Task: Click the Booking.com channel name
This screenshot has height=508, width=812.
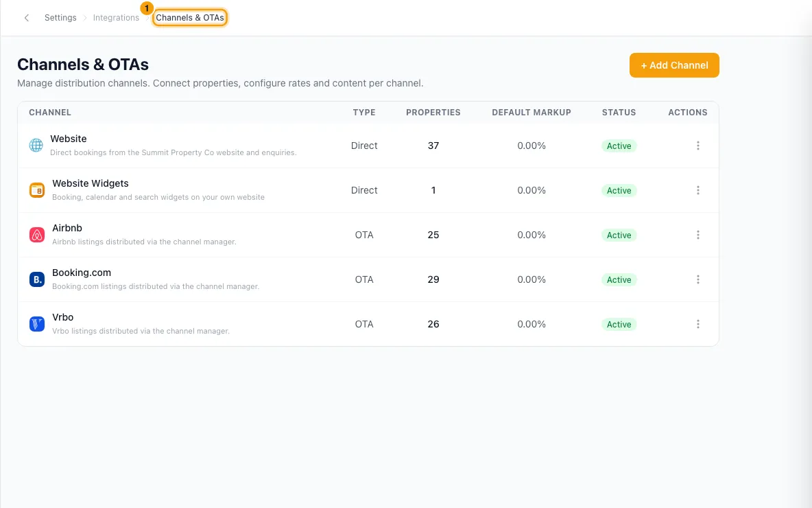Action: (x=82, y=273)
